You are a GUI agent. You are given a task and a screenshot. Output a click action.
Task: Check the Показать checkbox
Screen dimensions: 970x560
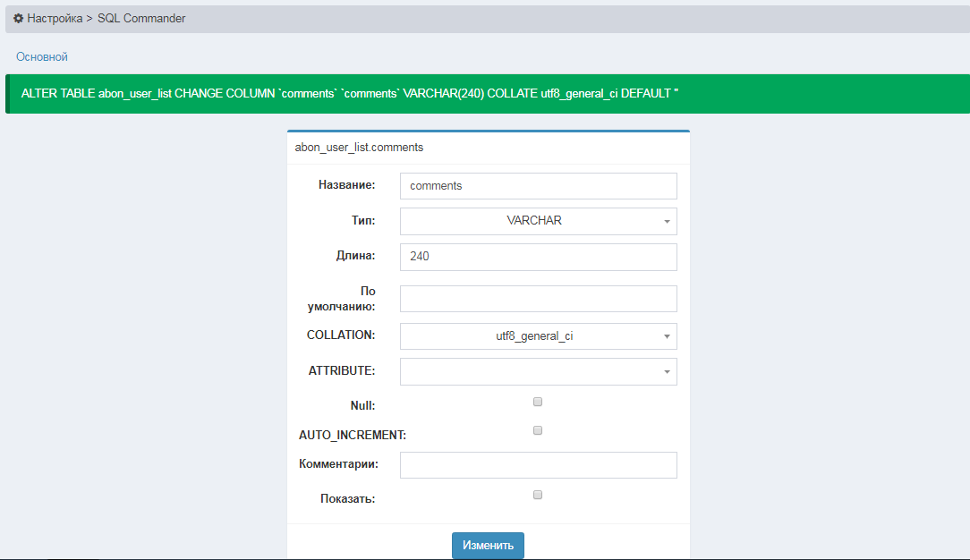pyautogui.click(x=538, y=495)
